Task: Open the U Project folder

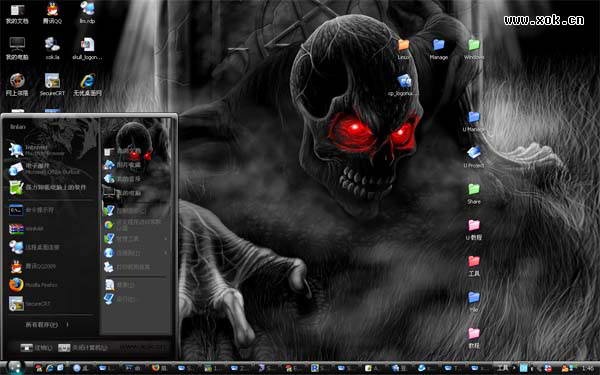Action: pyautogui.click(x=474, y=157)
